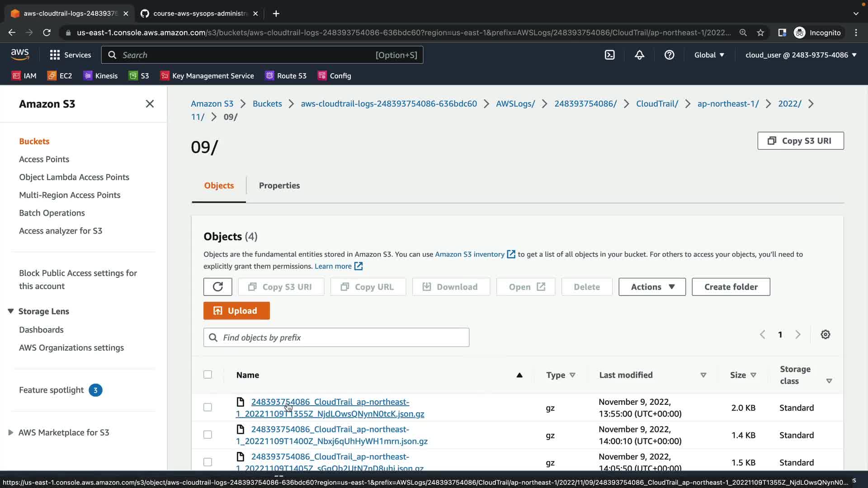Check the T1400Z log file checkbox
Screen dimensions: 868x488
[x=208, y=435]
